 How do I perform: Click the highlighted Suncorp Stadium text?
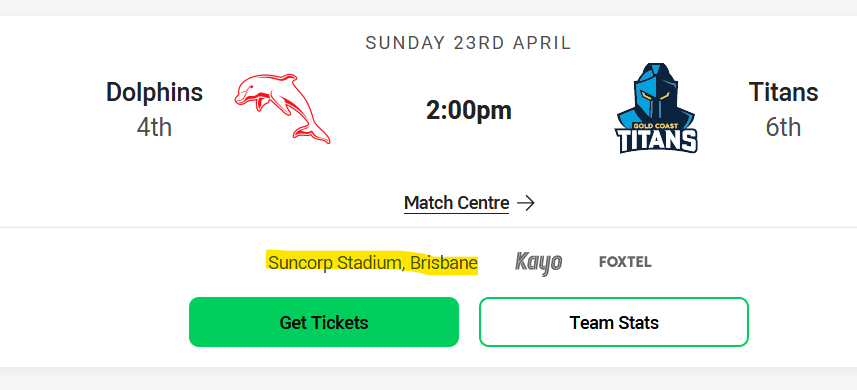pos(336,263)
